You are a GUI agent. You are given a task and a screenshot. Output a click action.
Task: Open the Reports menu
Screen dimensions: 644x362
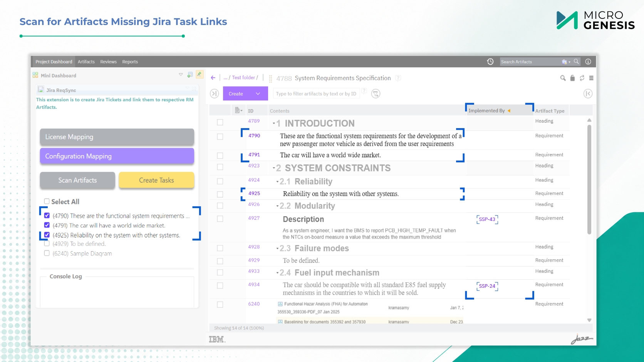(x=130, y=62)
